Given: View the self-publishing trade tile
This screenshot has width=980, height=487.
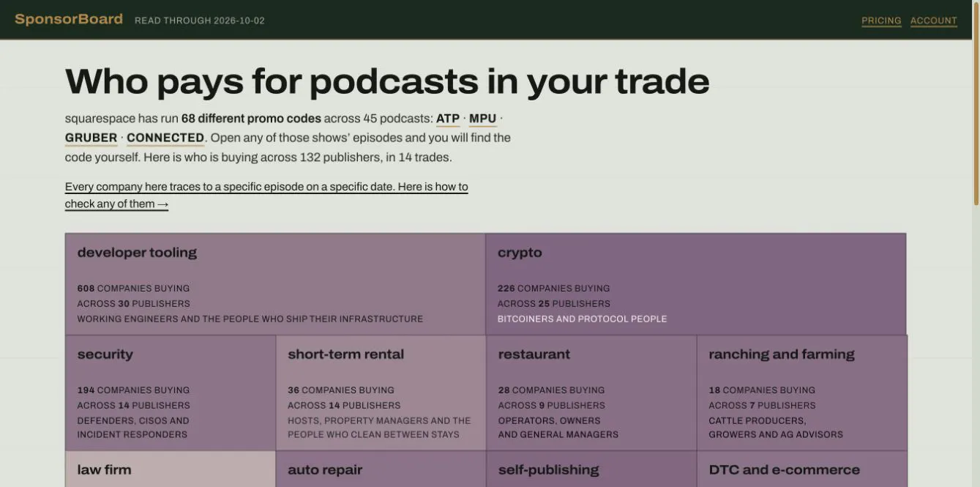Looking at the screenshot, I should (591, 469).
